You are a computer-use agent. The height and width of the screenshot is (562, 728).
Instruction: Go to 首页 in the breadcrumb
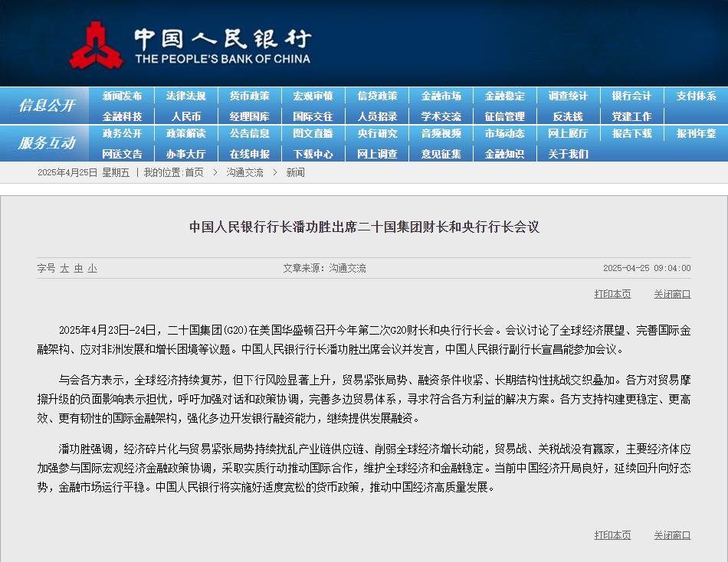194,174
